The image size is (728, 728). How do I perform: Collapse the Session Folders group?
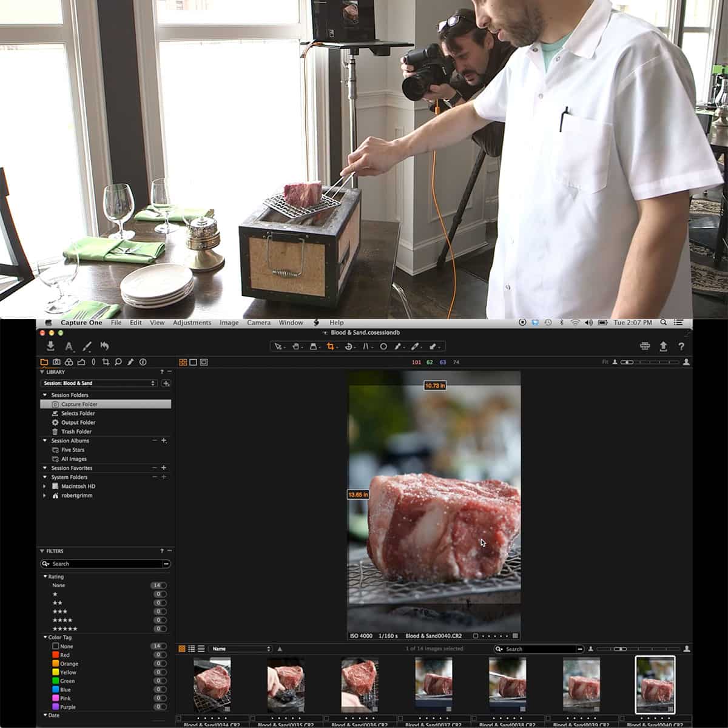44,394
